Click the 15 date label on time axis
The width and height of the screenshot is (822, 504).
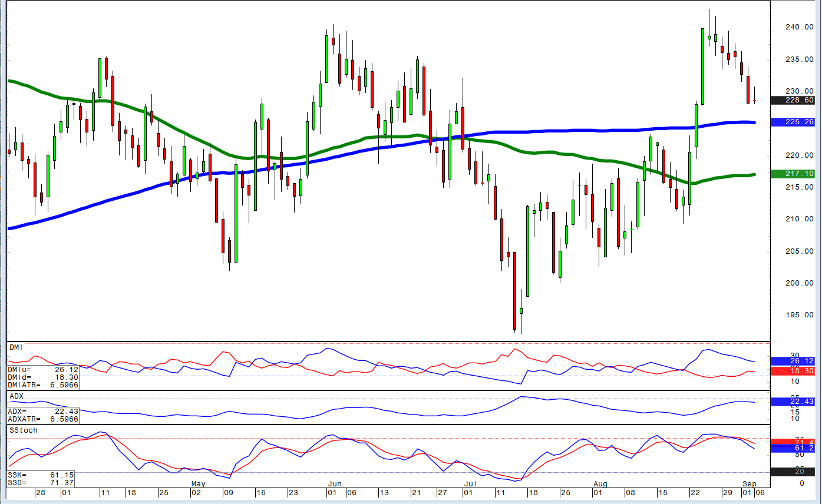pos(662,493)
